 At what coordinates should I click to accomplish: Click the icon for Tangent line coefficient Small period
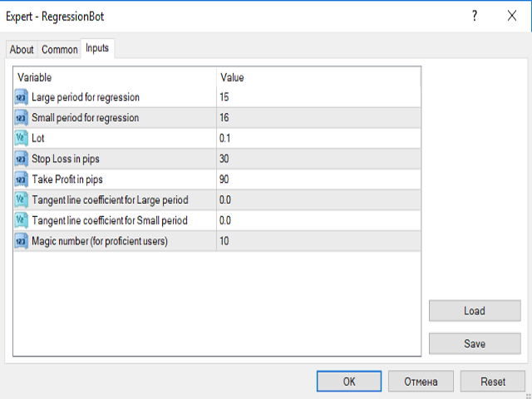(21, 220)
